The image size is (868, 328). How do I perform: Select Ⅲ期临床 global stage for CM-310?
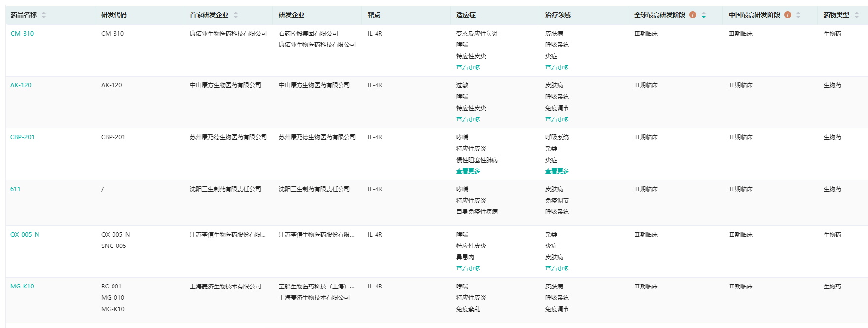point(646,34)
